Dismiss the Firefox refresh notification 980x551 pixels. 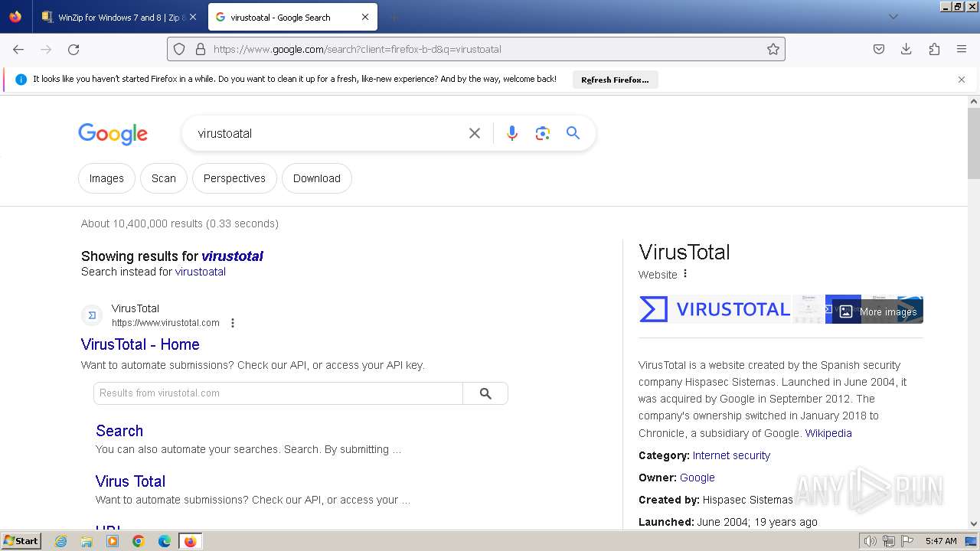point(962,80)
